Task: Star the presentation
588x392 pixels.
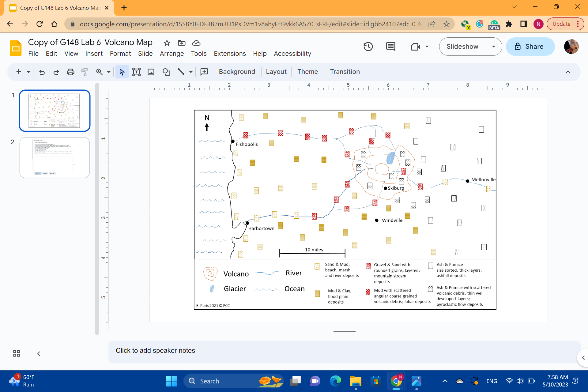Action: pyautogui.click(x=167, y=43)
